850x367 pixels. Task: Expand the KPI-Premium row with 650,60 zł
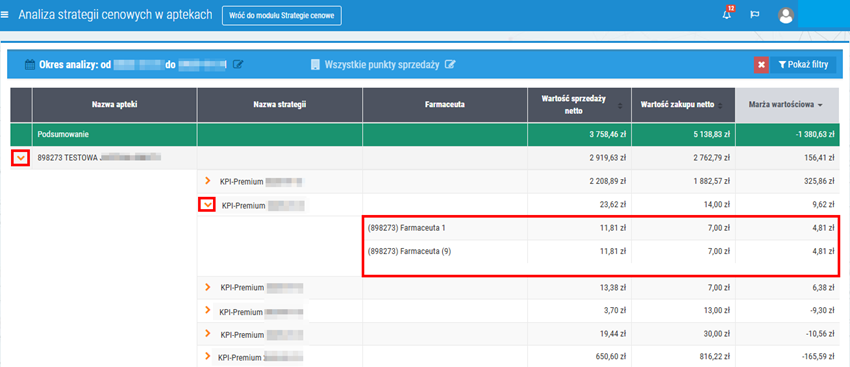[207, 356]
